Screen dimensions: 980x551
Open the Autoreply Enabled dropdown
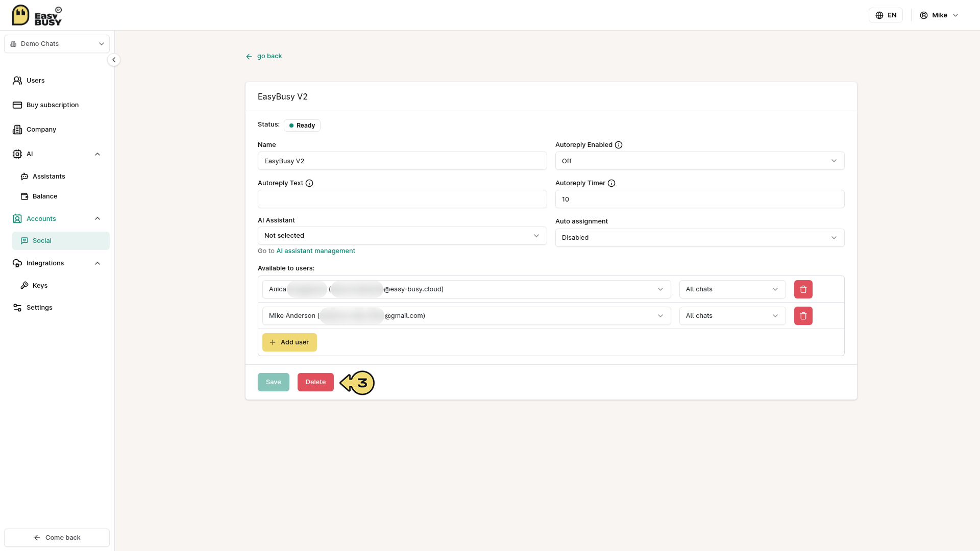click(700, 161)
